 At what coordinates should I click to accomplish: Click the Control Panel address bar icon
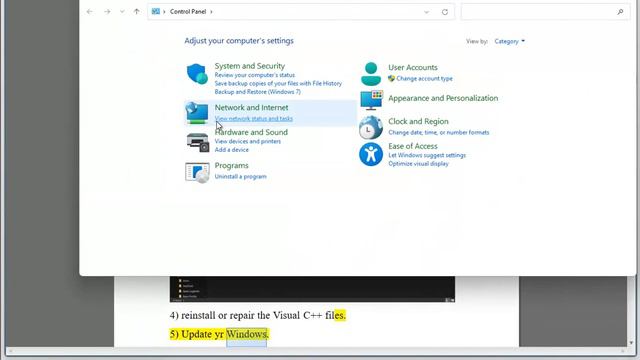tap(156, 11)
